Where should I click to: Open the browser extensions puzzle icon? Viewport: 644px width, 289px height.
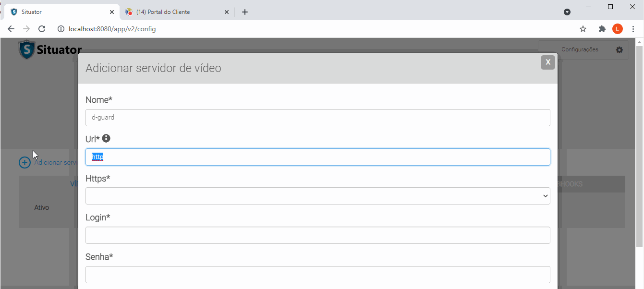point(602,29)
